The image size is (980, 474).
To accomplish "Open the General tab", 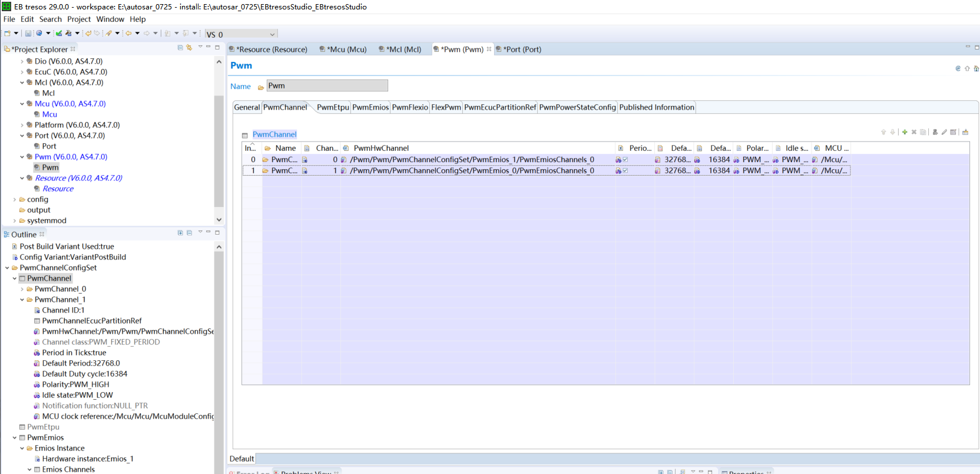I will (247, 107).
